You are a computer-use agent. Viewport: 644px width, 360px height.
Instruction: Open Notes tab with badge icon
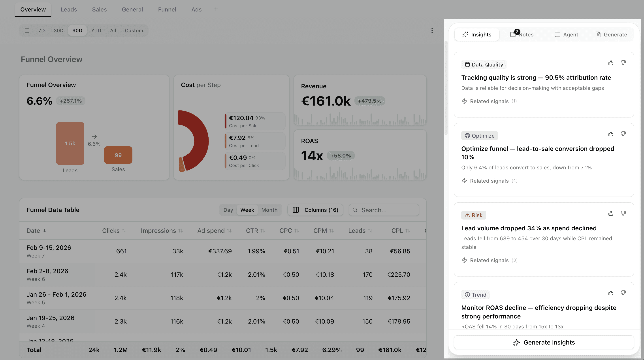click(522, 34)
